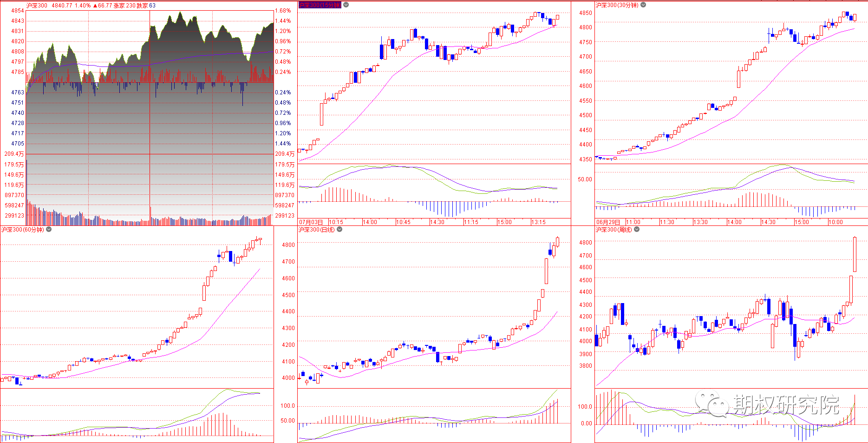Click 15:00 on the 30分钟 time axis
Image resolution: width=868 pixels, height=443 pixels.
[x=802, y=222]
